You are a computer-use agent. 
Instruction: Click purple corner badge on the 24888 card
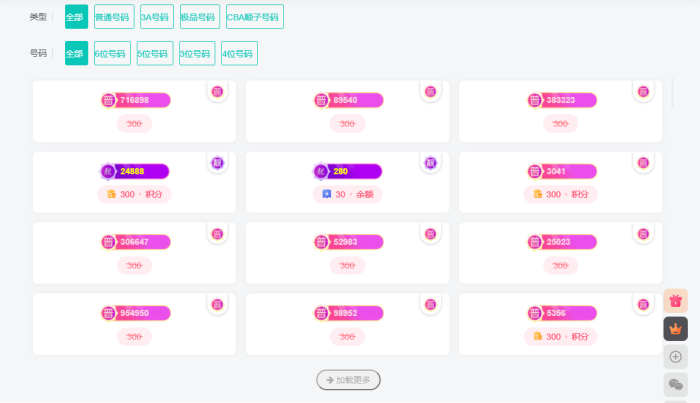click(218, 162)
